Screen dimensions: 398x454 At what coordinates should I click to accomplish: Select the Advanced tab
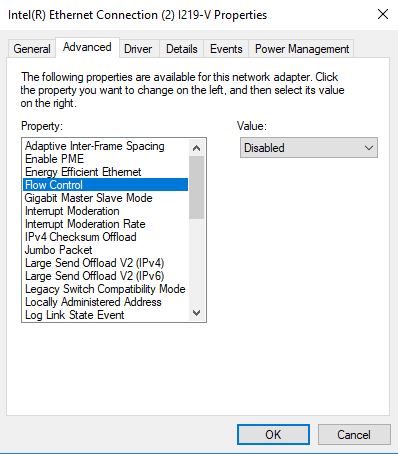tap(87, 47)
